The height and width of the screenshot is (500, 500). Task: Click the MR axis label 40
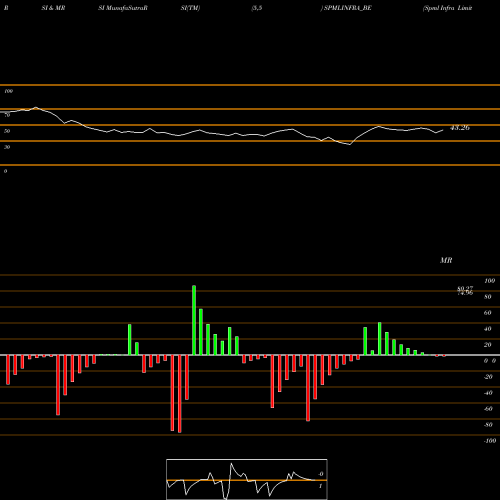(487, 329)
